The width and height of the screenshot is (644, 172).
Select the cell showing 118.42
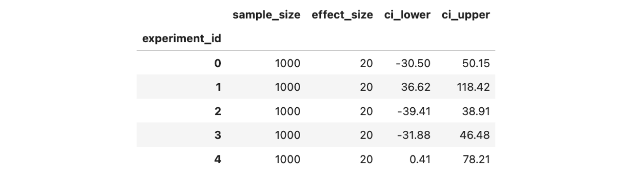pos(473,87)
